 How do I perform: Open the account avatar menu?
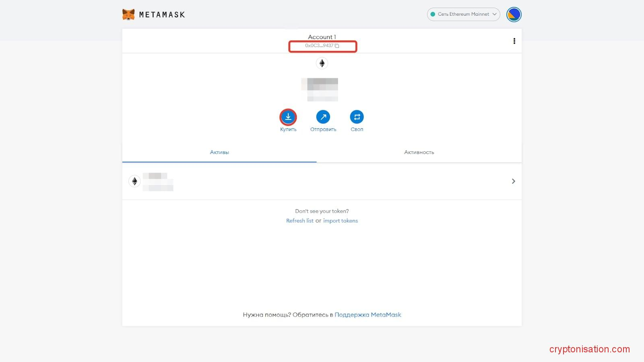514,14
